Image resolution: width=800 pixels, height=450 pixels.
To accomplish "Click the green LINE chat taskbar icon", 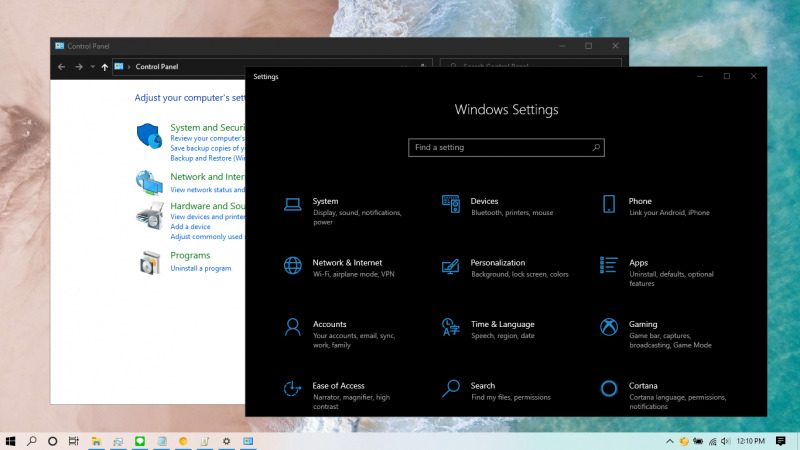I will (140, 441).
